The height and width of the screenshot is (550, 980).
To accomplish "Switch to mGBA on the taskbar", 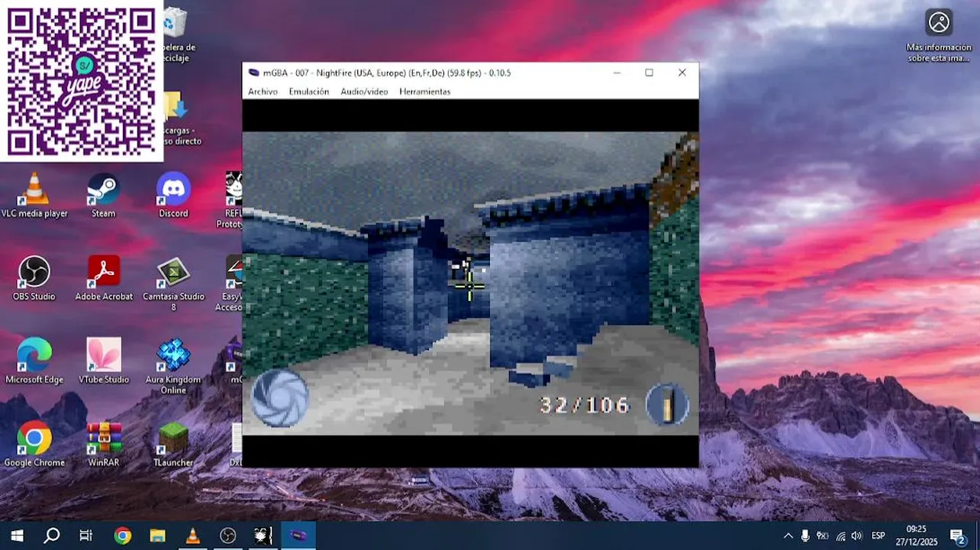I will pyautogui.click(x=298, y=535).
